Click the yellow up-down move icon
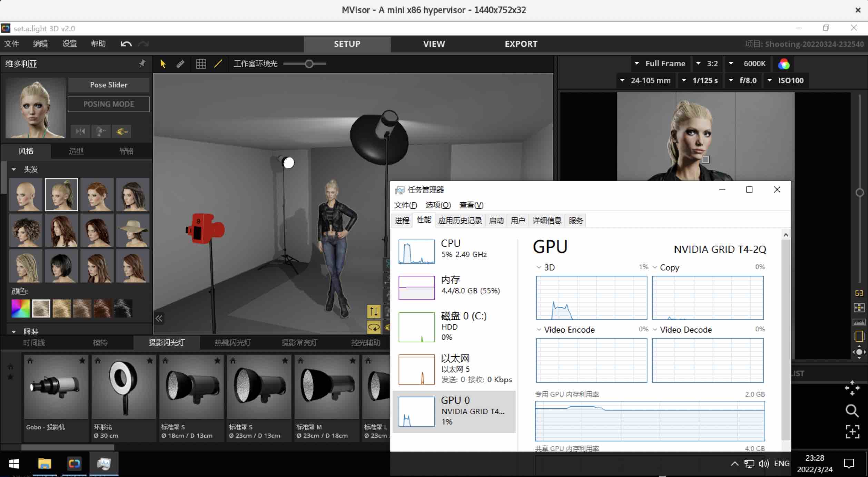 click(x=374, y=311)
